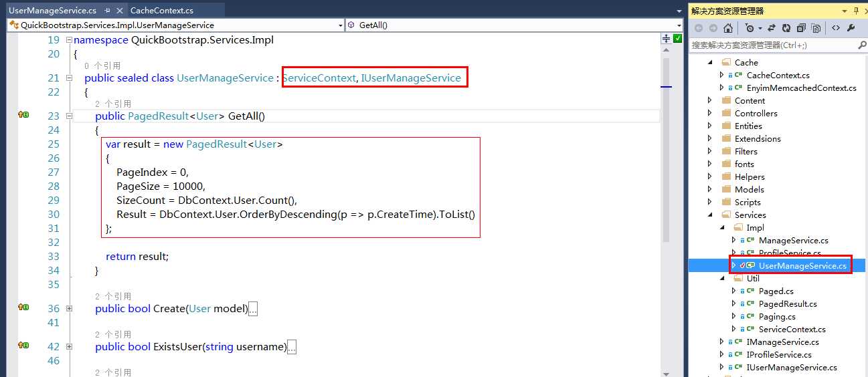
Task: Click the editor vertical scrollbar thumb
Action: (x=667, y=150)
